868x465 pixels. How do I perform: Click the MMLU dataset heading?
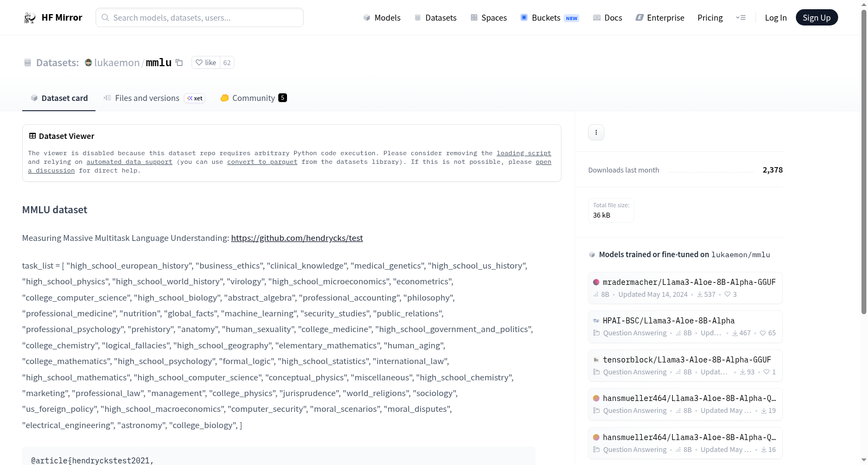55,210
